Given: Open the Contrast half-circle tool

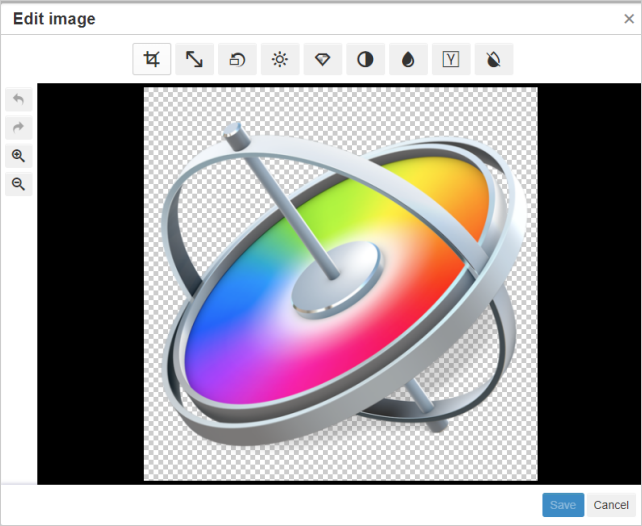Looking at the screenshot, I should pyautogui.click(x=365, y=59).
